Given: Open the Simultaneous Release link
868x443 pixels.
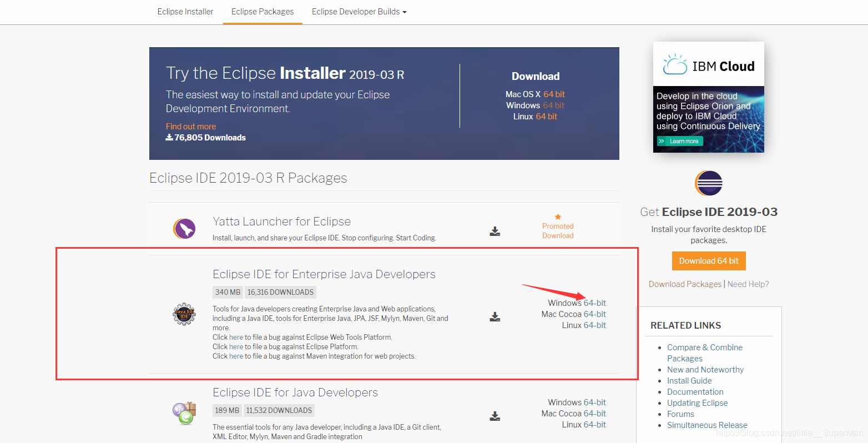Looking at the screenshot, I should 707,425.
